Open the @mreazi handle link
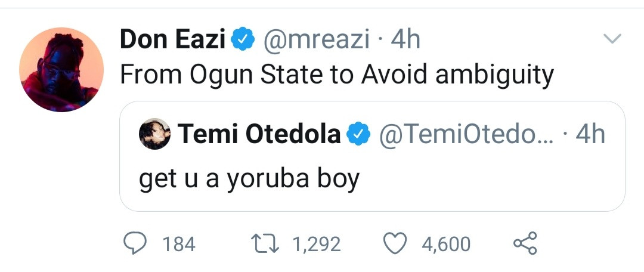The image size is (644, 272). [x=318, y=41]
